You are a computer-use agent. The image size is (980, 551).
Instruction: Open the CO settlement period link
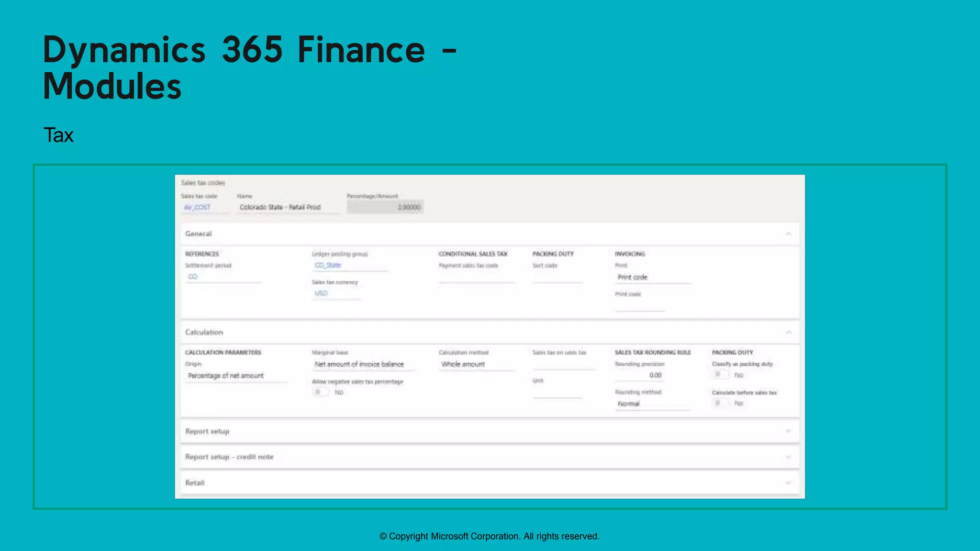click(x=192, y=277)
